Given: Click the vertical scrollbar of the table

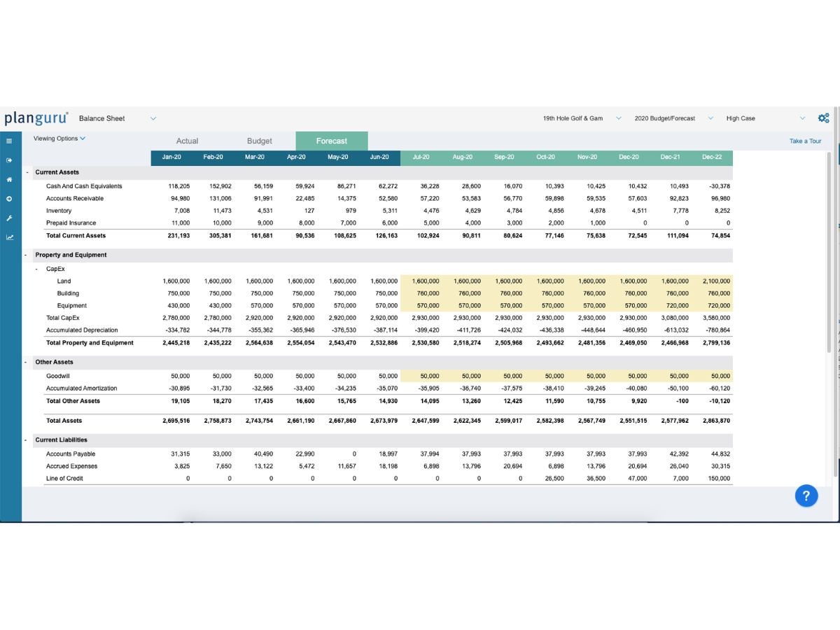Looking at the screenshot, I should [829, 252].
